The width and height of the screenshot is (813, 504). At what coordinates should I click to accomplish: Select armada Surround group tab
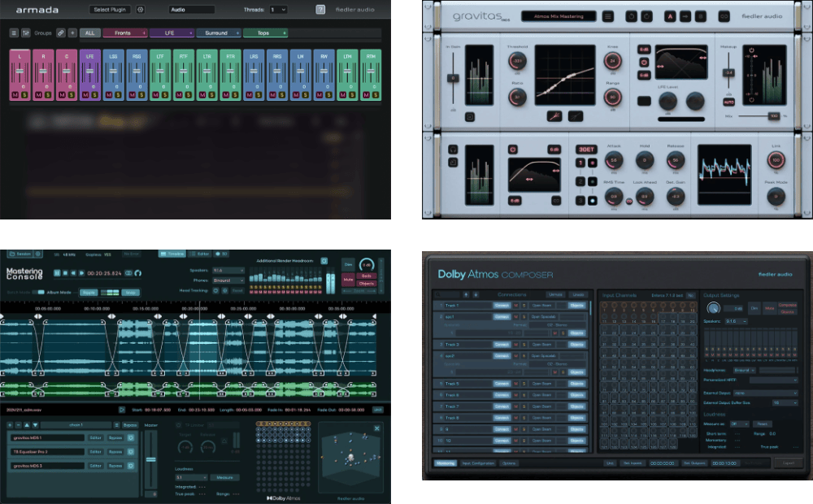pyautogui.click(x=219, y=33)
